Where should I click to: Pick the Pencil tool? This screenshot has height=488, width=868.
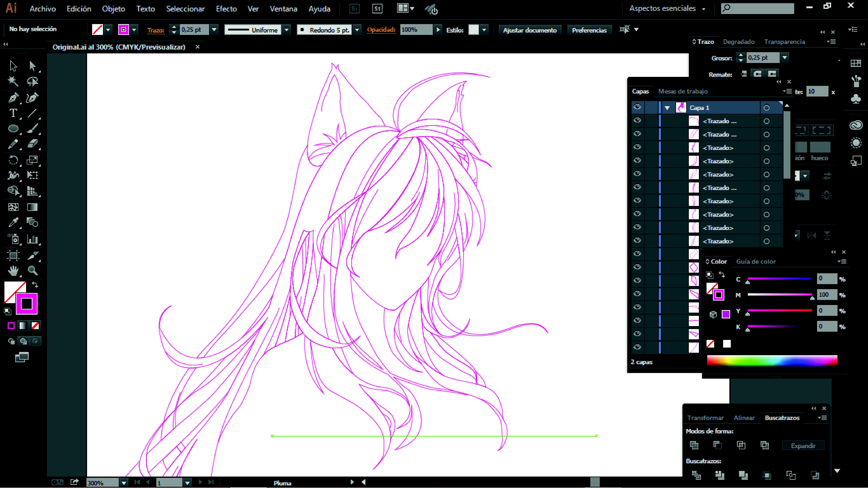(13, 144)
